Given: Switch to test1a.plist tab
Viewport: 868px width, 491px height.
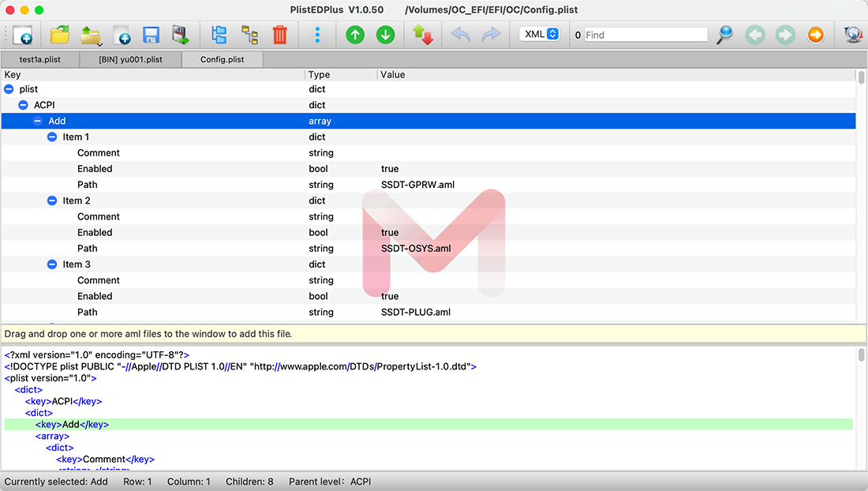Looking at the screenshot, I should (x=40, y=59).
